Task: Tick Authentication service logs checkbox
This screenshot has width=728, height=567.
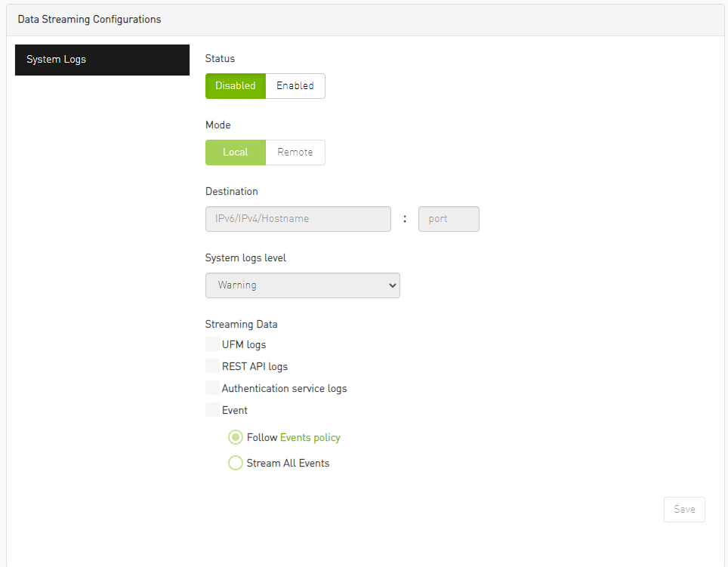Action: coord(212,388)
